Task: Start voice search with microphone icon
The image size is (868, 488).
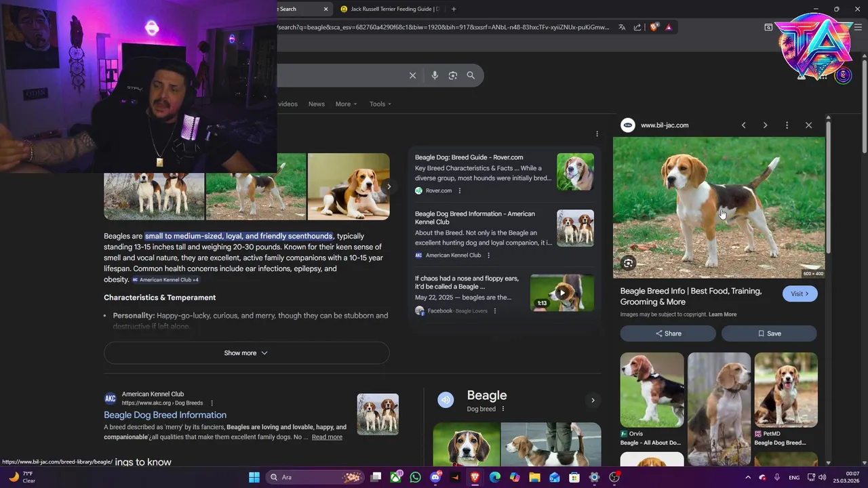Action: tap(435, 75)
